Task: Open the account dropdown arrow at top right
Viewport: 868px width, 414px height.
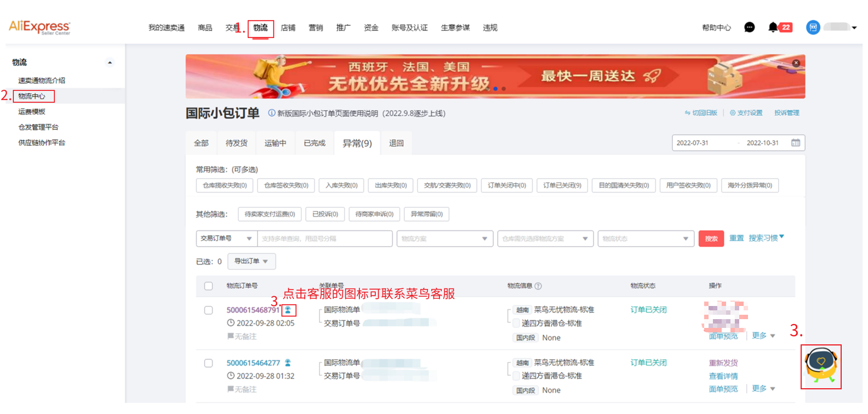Action: [854, 27]
